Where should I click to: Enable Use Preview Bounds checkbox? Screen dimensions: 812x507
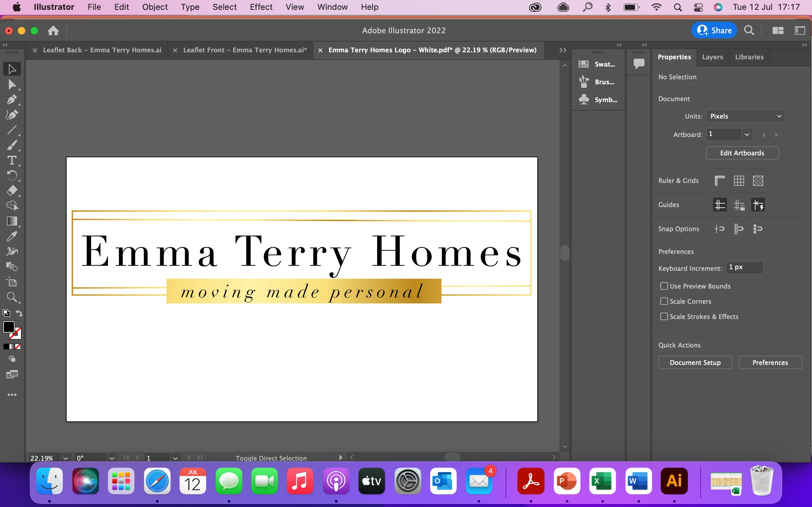(x=664, y=286)
